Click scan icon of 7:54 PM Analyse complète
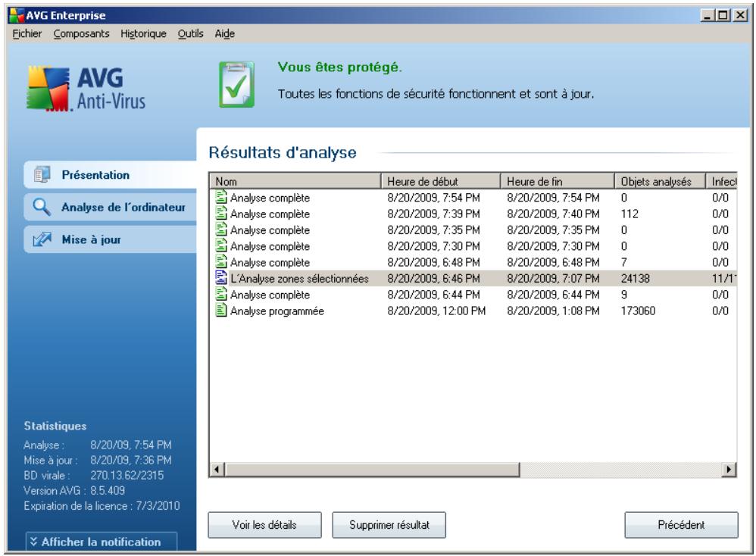 tap(221, 197)
